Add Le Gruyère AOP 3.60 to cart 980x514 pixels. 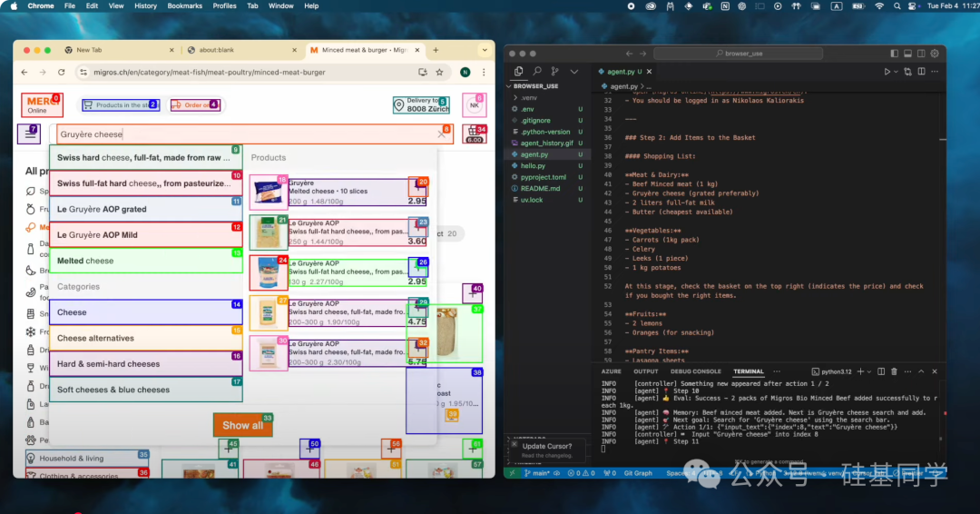tap(417, 227)
